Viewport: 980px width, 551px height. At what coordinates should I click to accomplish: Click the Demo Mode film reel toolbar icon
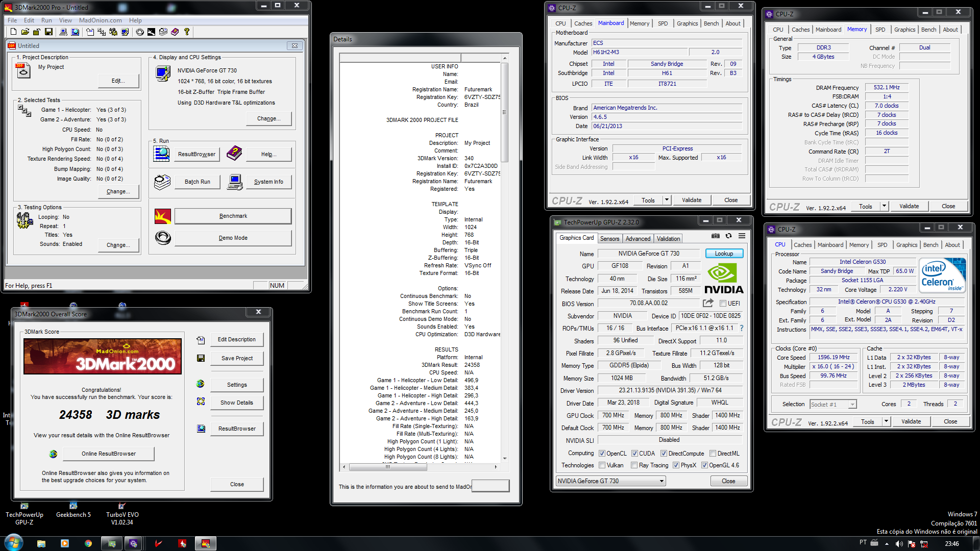[x=140, y=32]
